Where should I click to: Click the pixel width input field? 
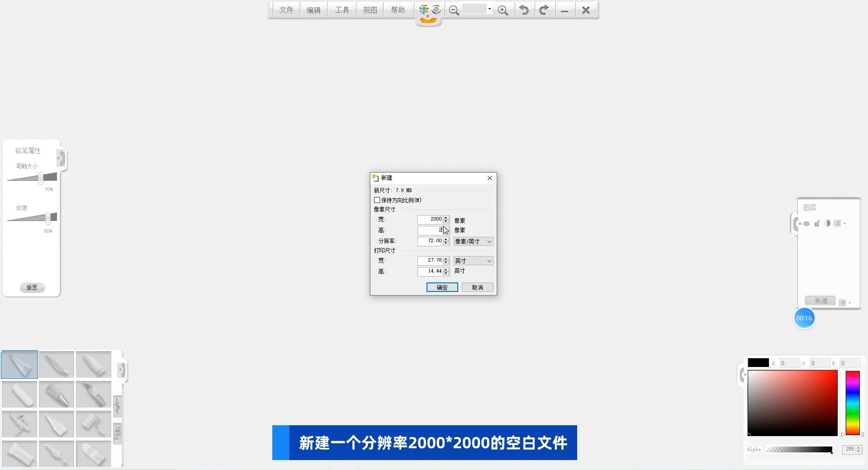(x=430, y=219)
